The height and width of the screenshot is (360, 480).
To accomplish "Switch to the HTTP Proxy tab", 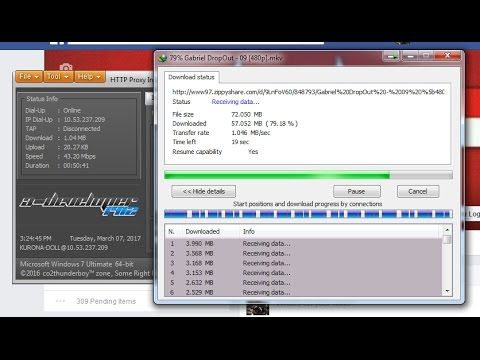I will (131, 80).
